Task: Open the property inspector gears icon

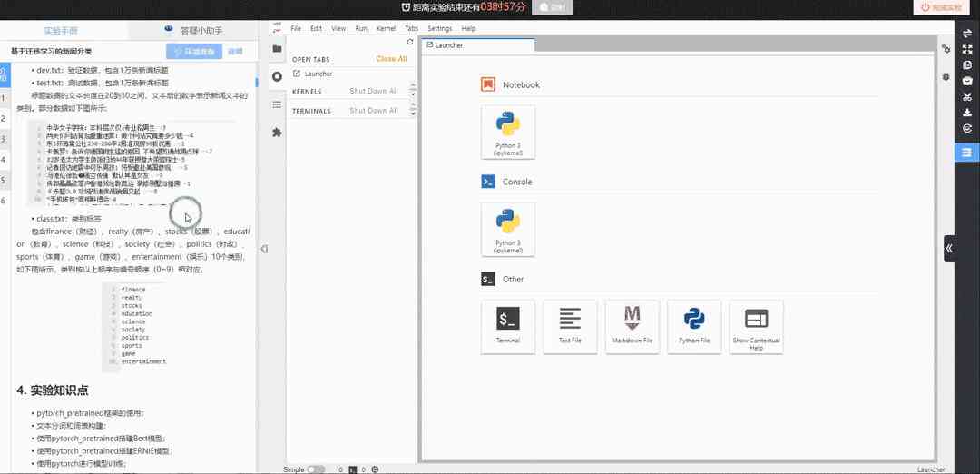Action: (946, 49)
